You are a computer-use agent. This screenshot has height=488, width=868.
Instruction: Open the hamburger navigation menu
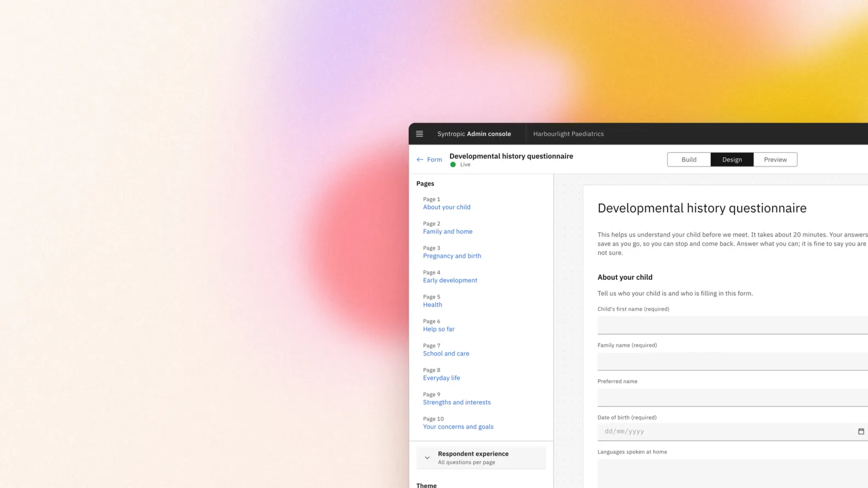419,134
